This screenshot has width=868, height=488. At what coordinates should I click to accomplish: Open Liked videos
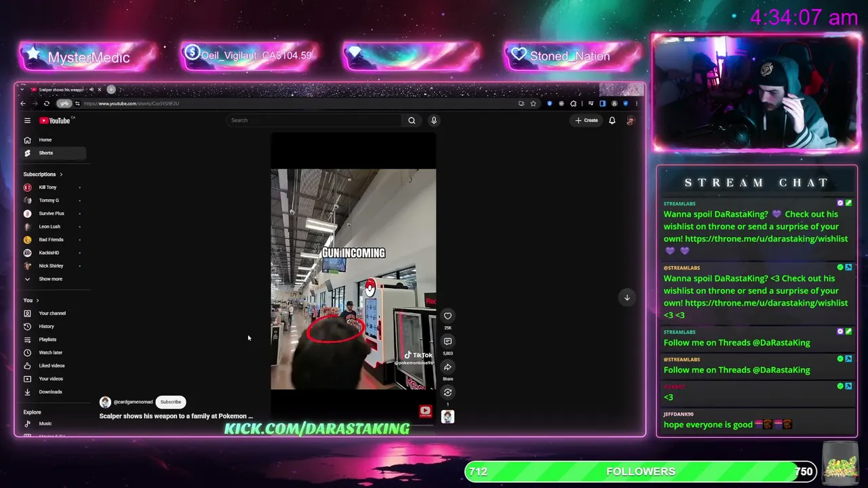coord(52,366)
